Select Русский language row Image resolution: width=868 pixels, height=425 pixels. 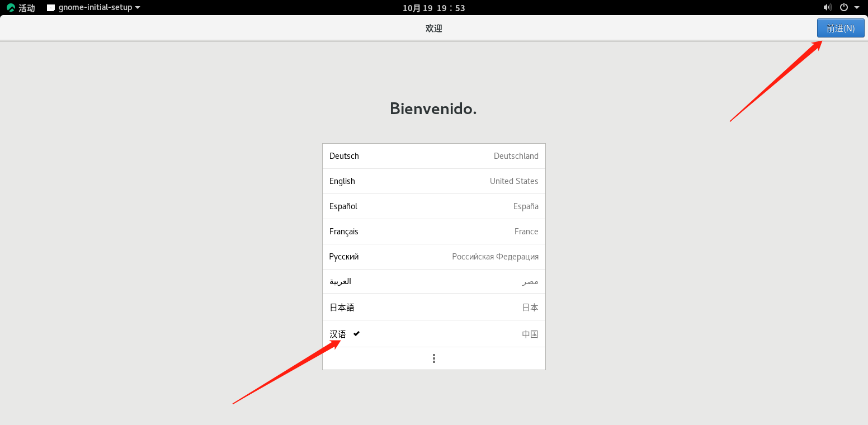pyautogui.click(x=434, y=257)
